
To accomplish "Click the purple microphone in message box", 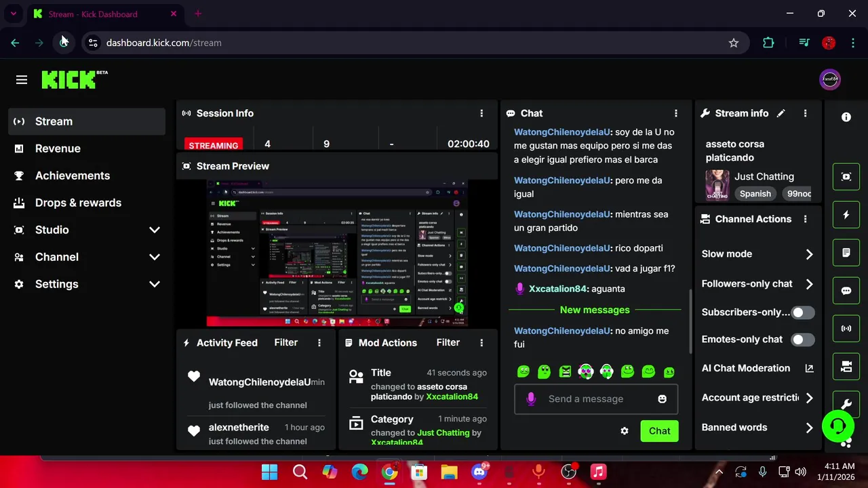I will (x=531, y=399).
